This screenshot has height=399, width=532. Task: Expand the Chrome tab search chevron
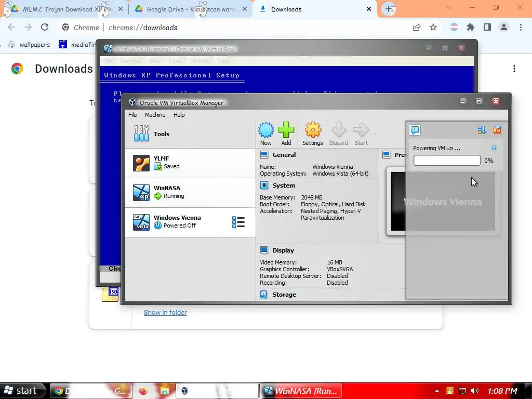448,7
